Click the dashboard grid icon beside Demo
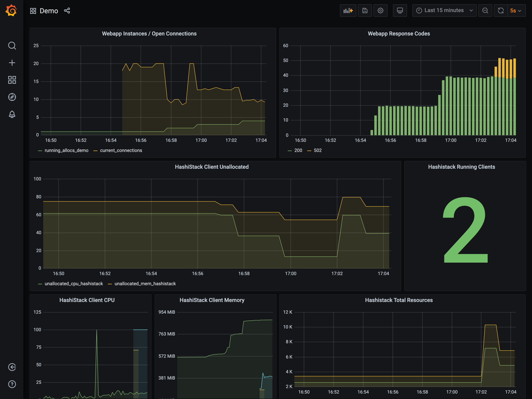Screen dimensions: 532x399 click(33, 11)
